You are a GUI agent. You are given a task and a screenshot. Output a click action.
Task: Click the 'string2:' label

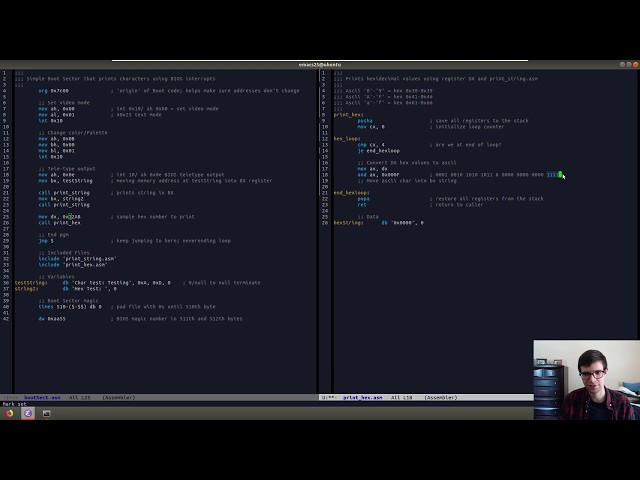(x=27, y=289)
